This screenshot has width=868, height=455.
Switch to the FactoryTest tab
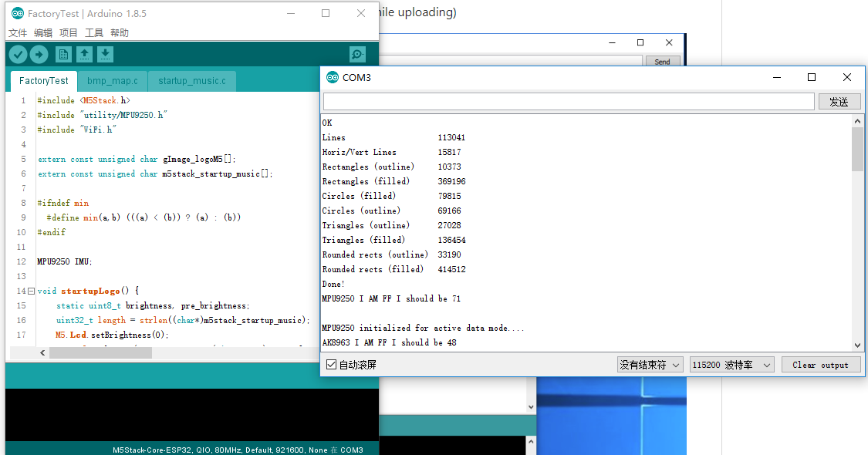coord(44,81)
